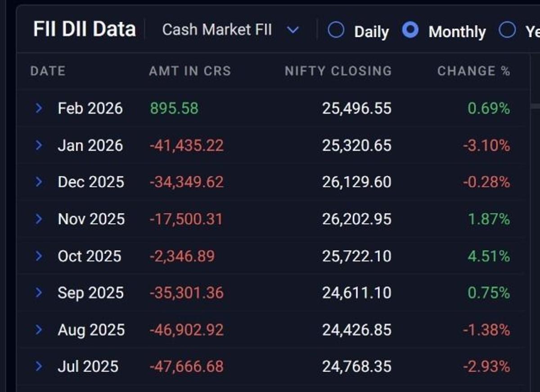Click the green Feb 2026 amount value
The height and width of the screenshot is (392, 540).
pyautogui.click(x=173, y=108)
